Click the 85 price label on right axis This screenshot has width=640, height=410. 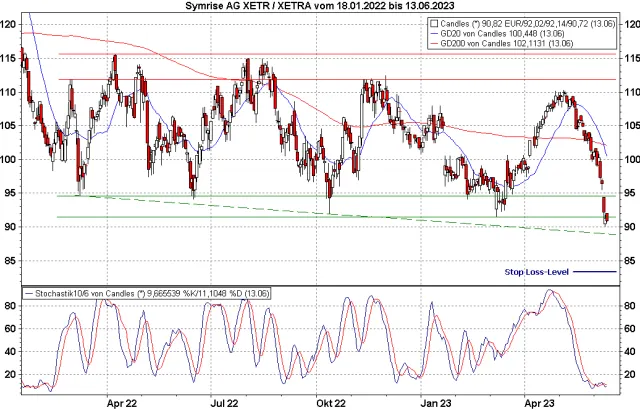tap(629, 260)
